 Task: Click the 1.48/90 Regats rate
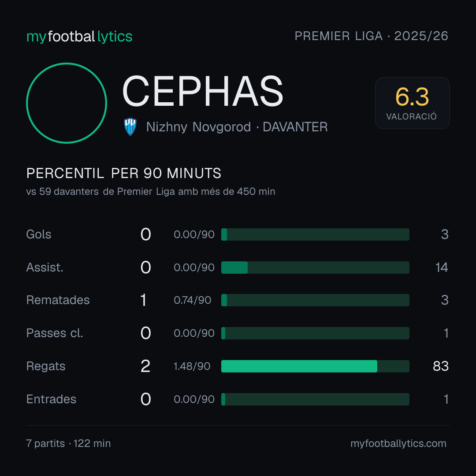pos(192,366)
